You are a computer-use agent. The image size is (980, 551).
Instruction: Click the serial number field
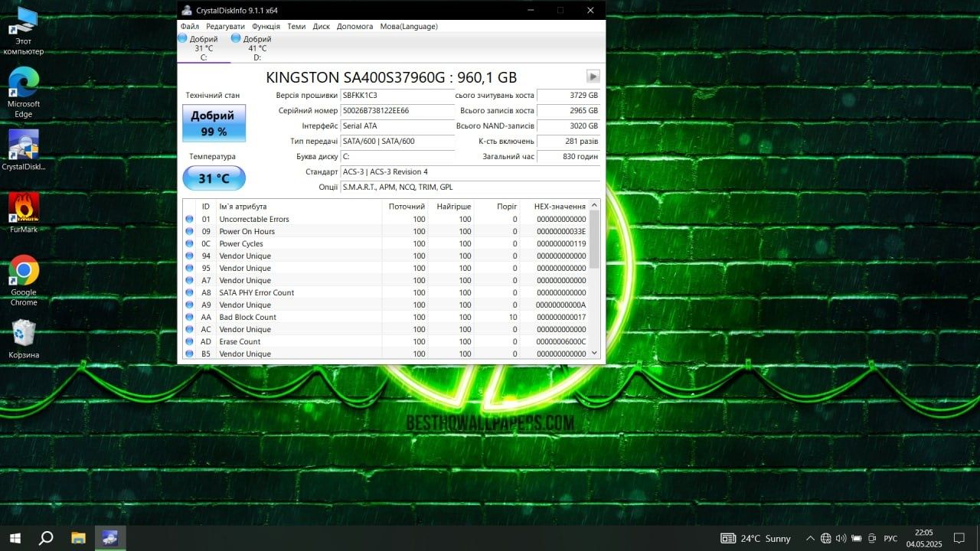(x=397, y=111)
